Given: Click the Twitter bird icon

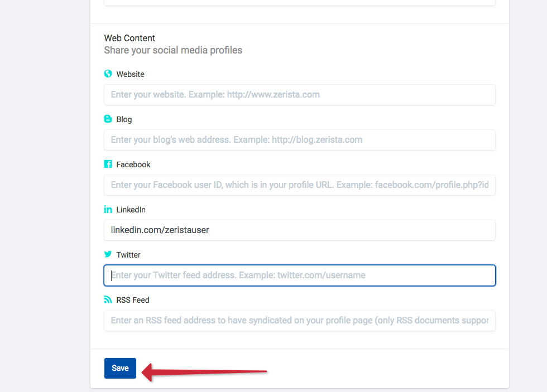Looking at the screenshot, I should click(x=108, y=254).
